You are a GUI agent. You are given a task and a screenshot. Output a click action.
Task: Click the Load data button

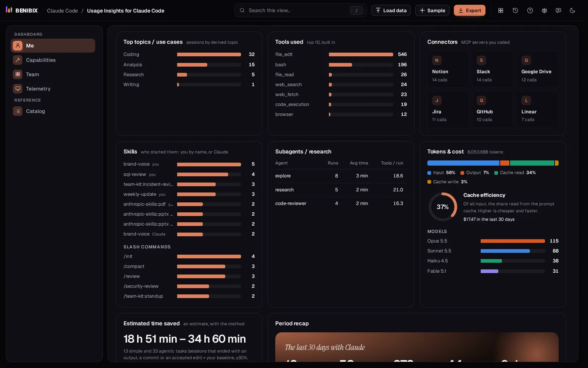[391, 10]
